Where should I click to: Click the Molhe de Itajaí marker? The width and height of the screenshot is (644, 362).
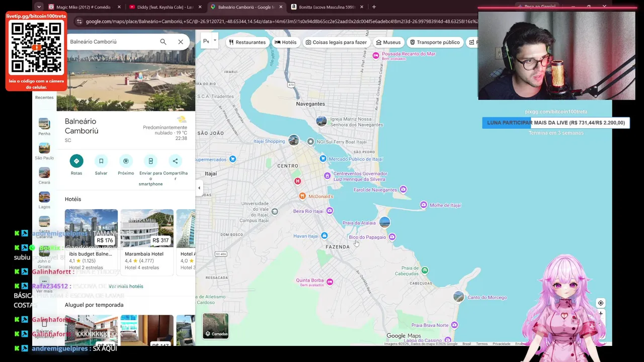424,205
